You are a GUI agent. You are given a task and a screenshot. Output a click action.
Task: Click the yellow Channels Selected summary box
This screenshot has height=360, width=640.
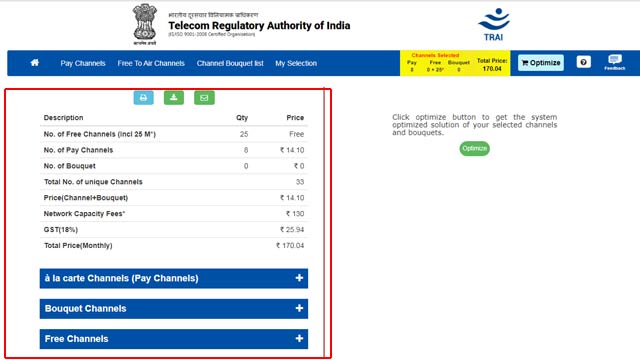[455, 63]
